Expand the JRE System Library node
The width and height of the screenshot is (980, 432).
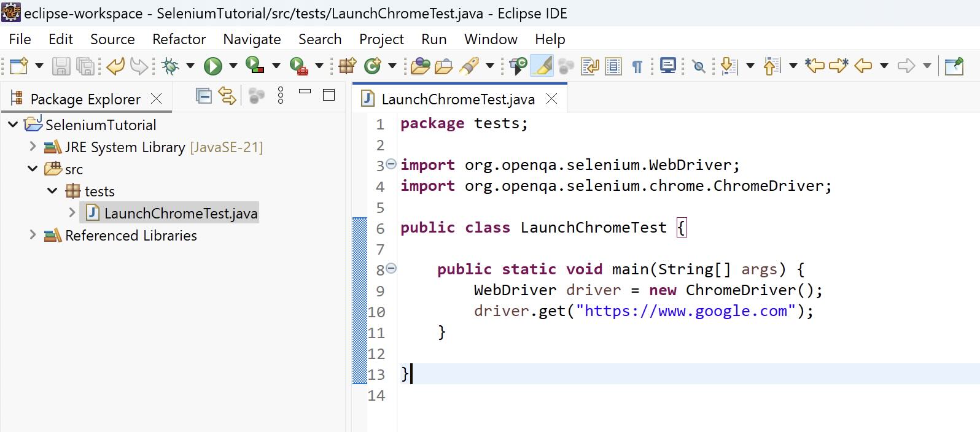[x=33, y=147]
